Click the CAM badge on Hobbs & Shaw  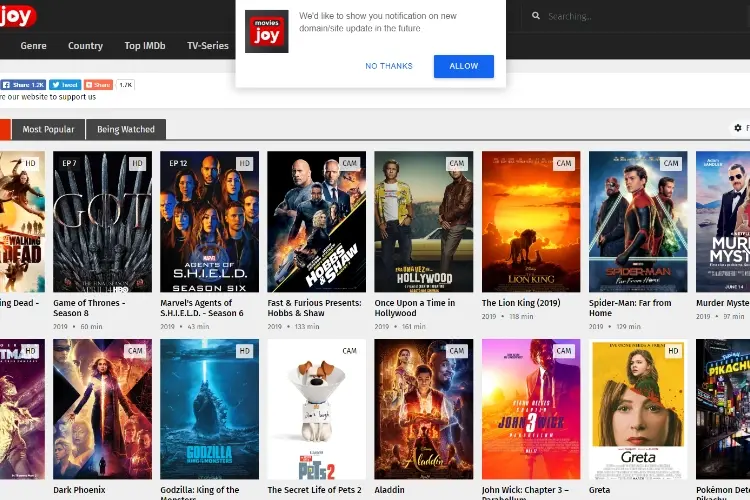350,163
